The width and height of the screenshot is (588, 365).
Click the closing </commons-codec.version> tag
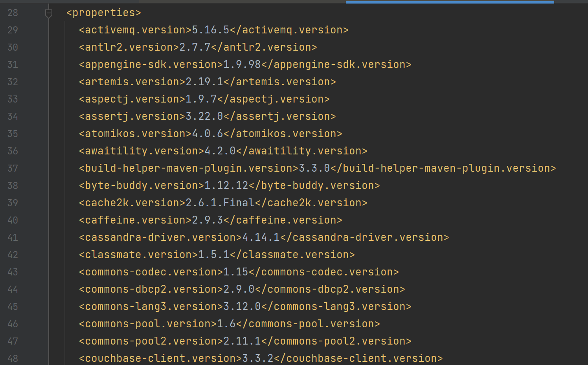click(x=324, y=272)
